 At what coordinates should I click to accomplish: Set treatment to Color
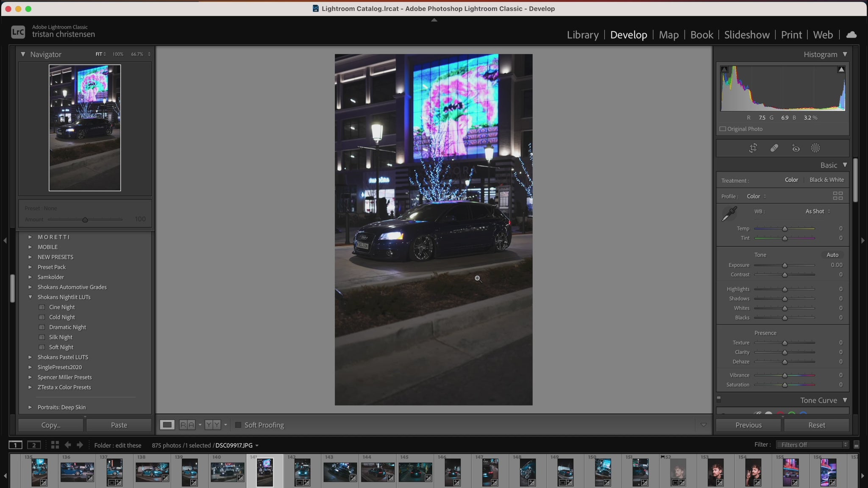[x=791, y=180]
